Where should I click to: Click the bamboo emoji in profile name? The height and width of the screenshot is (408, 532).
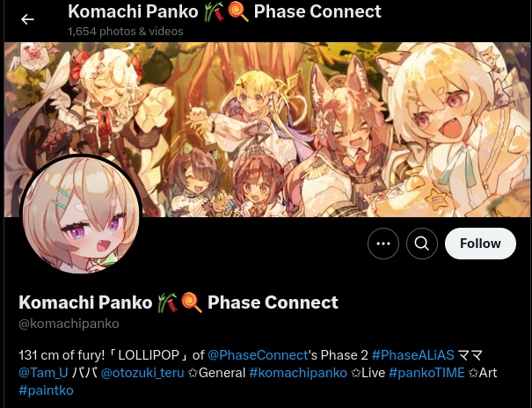tap(168, 302)
